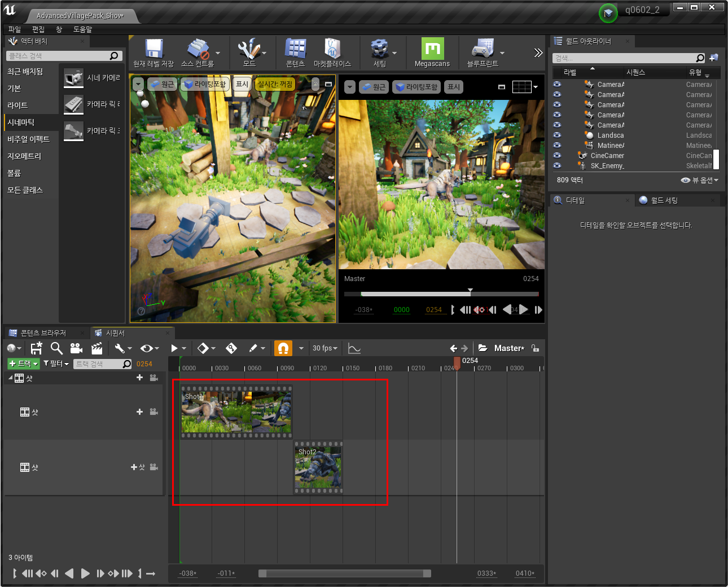Image resolution: width=728 pixels, height=587 pixels.
Task: Open the snapping options dropdown arrow
Action: tap(301, 348)
